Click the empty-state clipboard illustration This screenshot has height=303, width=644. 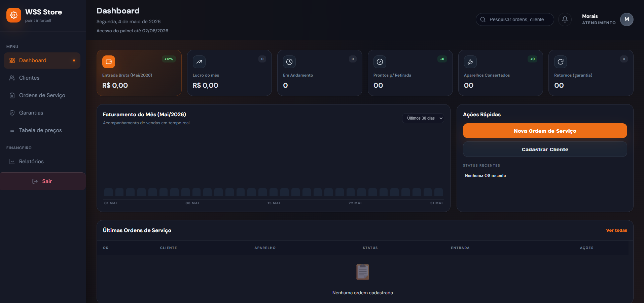(363, 272)
